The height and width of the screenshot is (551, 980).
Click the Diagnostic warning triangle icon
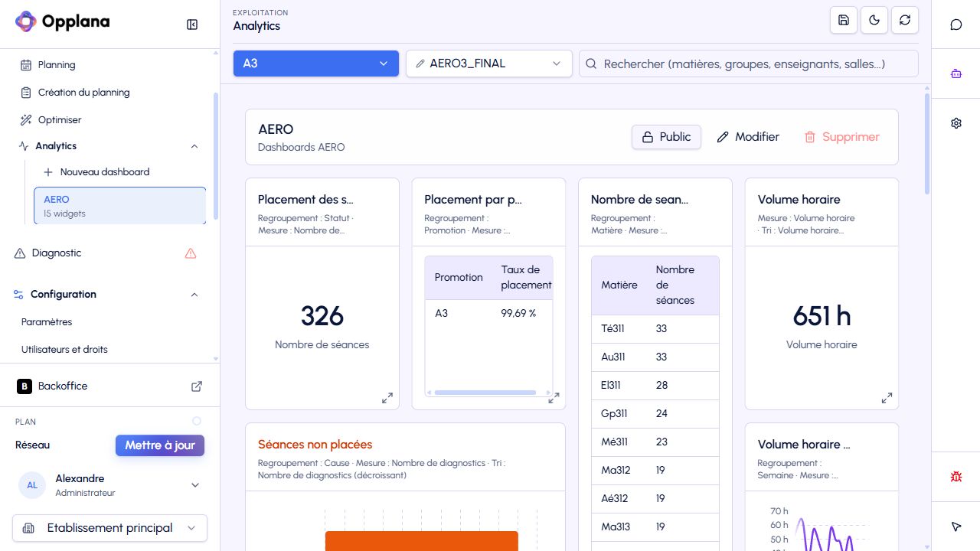point(191,253)
